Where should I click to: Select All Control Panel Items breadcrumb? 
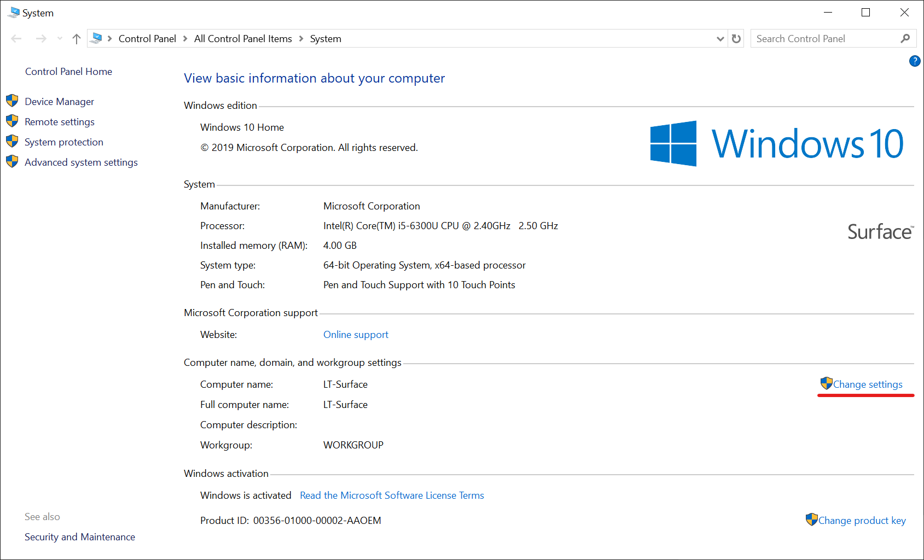click(243, 38)
